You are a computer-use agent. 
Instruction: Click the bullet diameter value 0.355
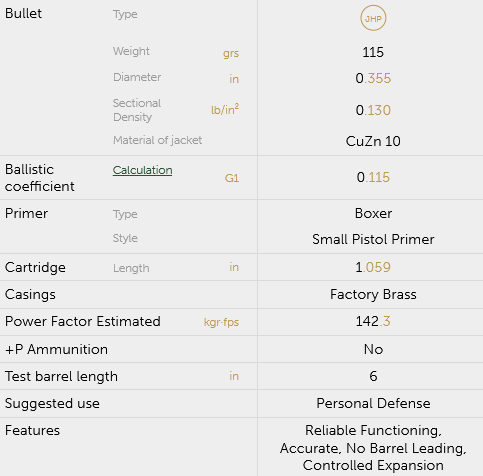pos(373,78)
